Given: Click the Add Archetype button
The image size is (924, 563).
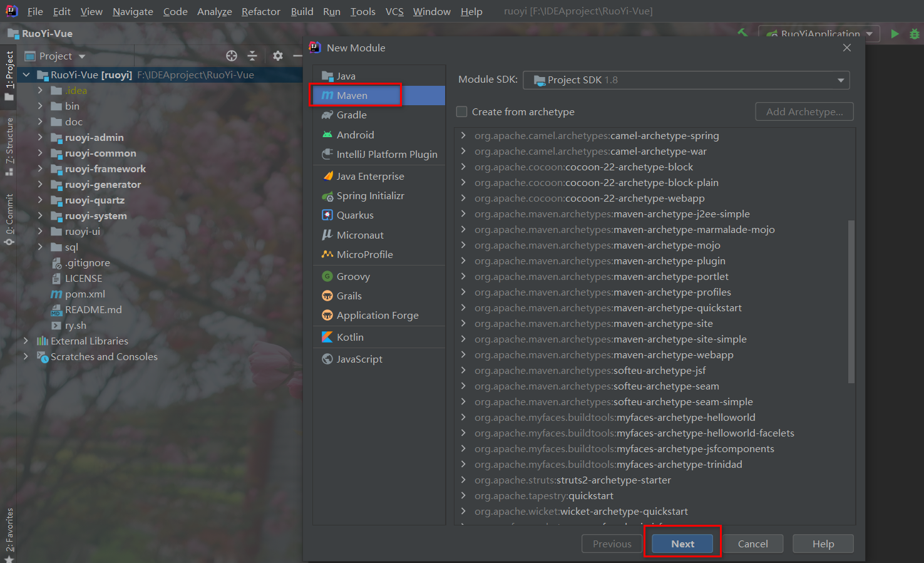Looking at the screenshot, I should pyautogui.click(x=804, y=111).
